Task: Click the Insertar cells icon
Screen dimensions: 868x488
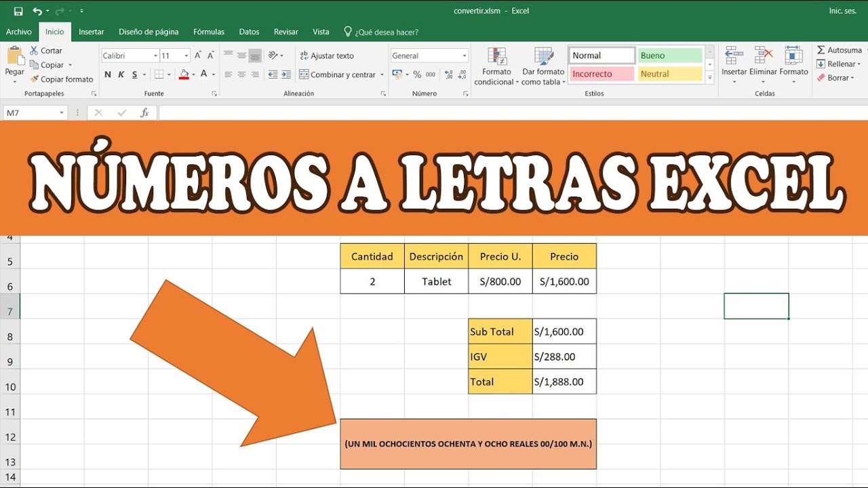Action: click(x=734, y=56)
